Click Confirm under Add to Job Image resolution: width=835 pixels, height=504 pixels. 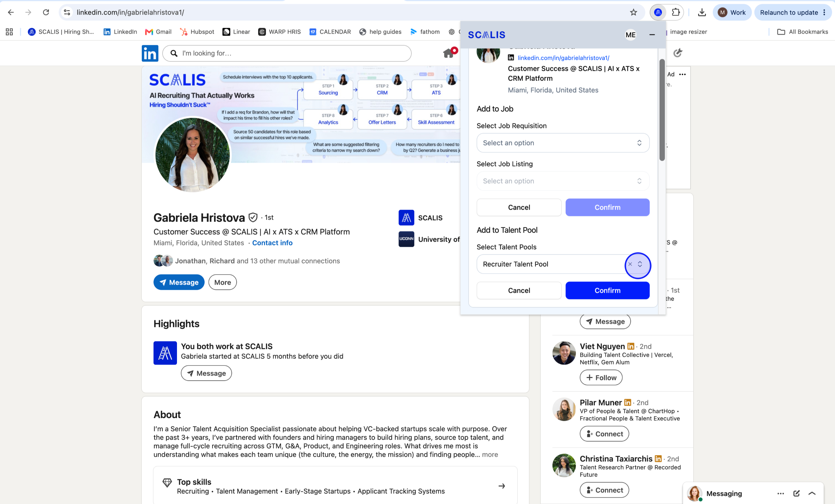tap(607, 208)
